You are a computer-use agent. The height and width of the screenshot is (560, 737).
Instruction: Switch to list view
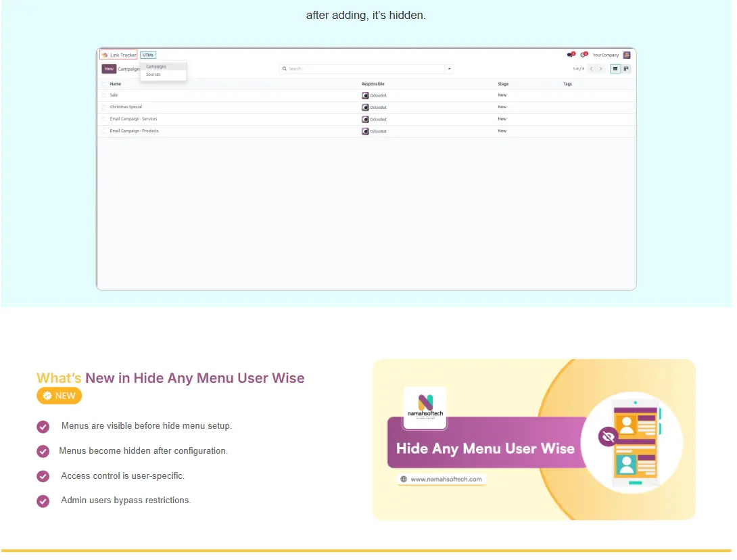615,68
